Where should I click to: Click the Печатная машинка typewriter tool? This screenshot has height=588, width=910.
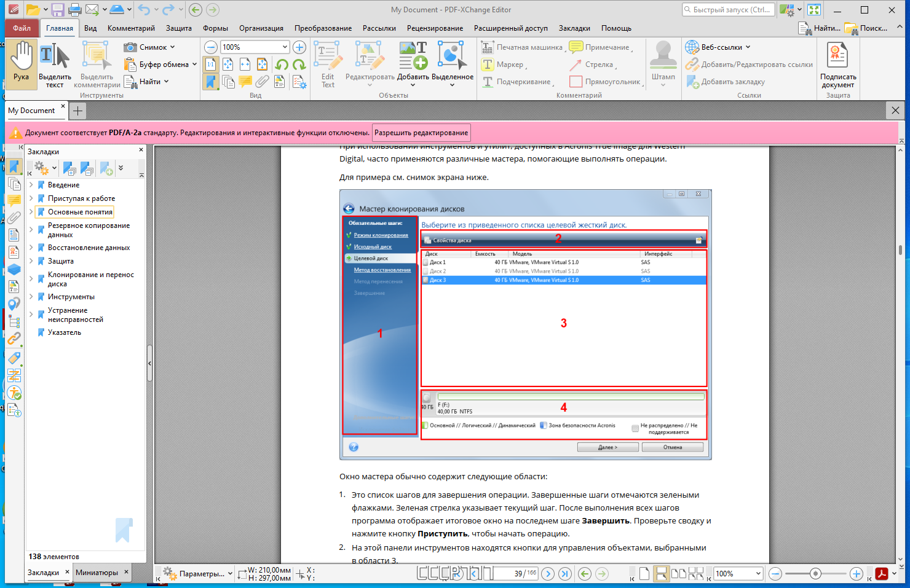(522, 47)
